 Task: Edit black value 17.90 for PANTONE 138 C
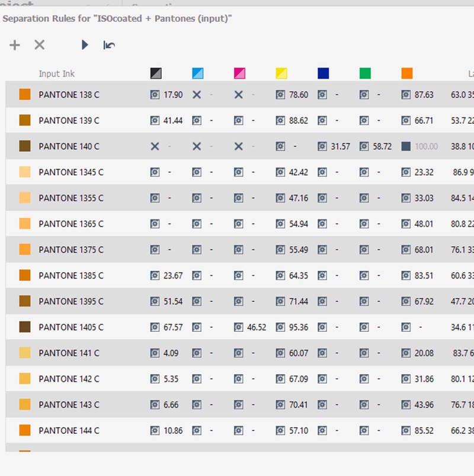(x=173, y=95)
